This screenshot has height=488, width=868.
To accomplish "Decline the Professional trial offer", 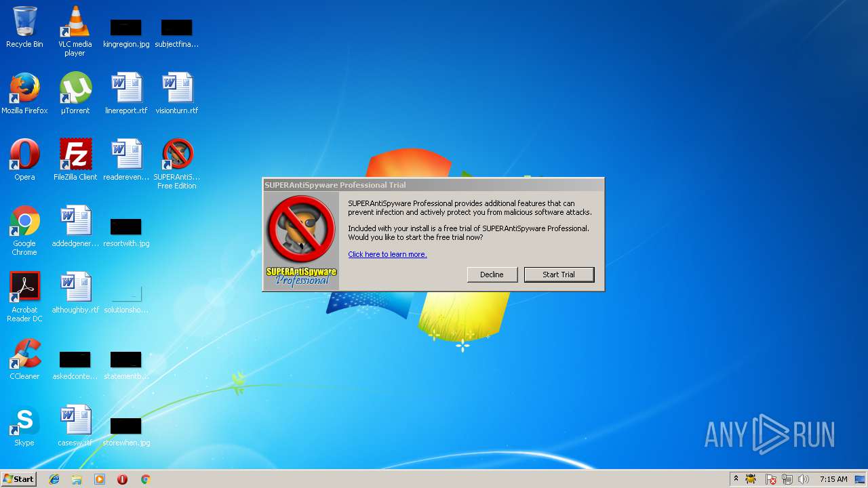I will coord(492,274).
